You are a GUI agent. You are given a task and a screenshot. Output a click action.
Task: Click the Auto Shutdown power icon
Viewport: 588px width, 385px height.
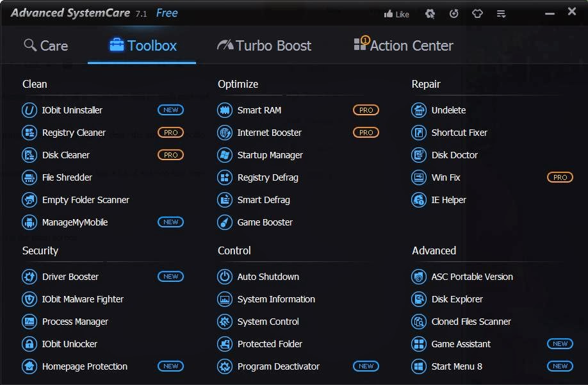[x=225, y=277]
